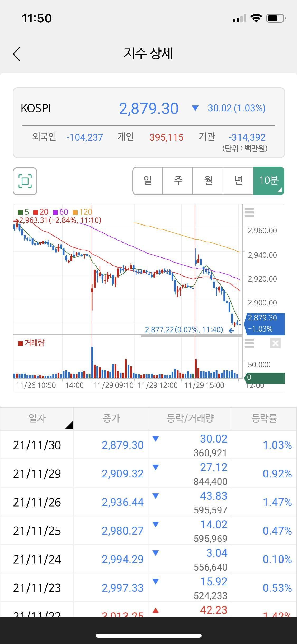This screenshot has height=644, width=297.
Task: Pick the 120-period moving average color swatch
Action: tap(75, 212)
